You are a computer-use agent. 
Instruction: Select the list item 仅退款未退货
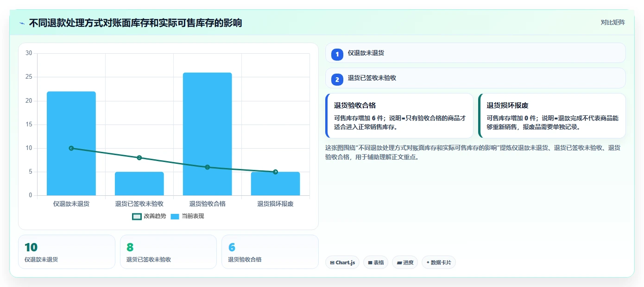[x=475, y=53]
